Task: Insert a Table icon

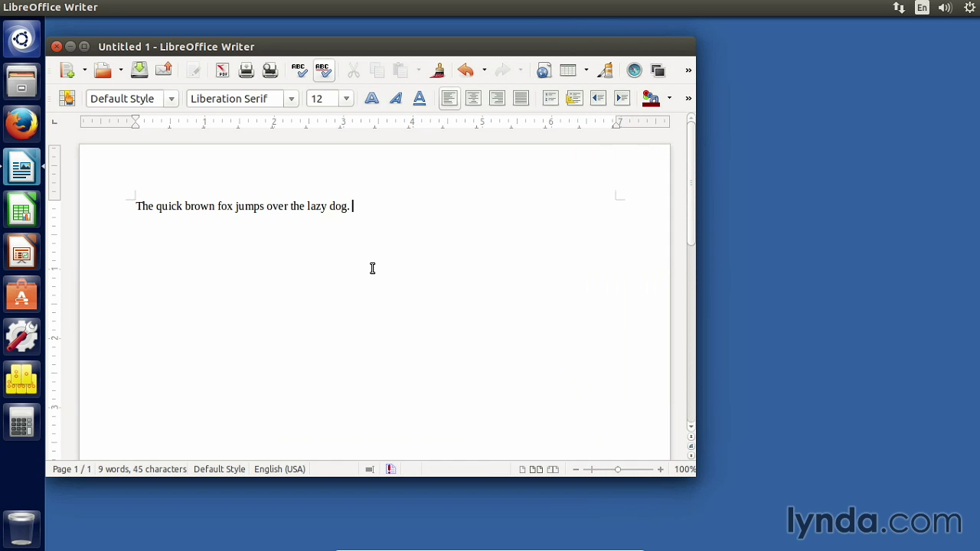Action: click(x=567, y=70)
